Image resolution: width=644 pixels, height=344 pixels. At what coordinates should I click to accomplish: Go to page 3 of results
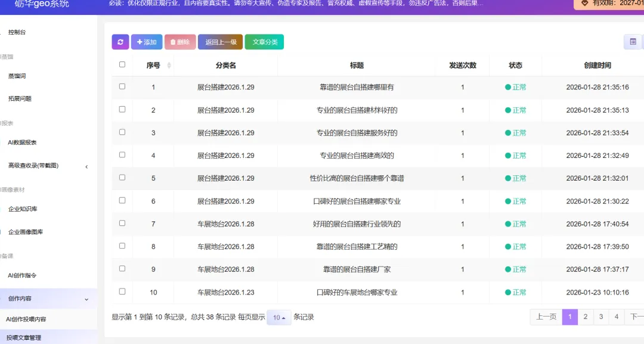601,317
